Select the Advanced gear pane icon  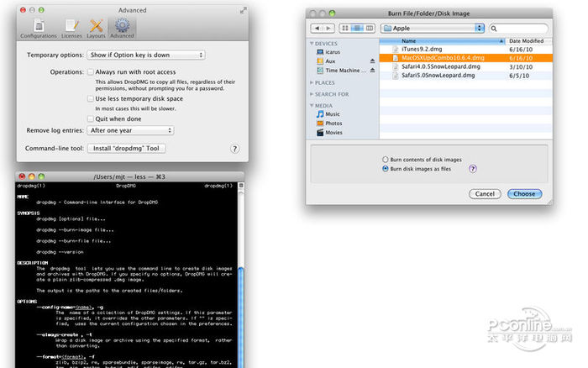point(122,29)
